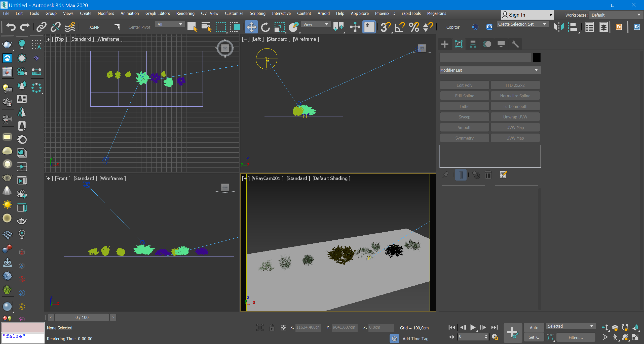Click the black object color swatch
The height and width of the screenshot is (344, 644).
[x=537, y=58]
